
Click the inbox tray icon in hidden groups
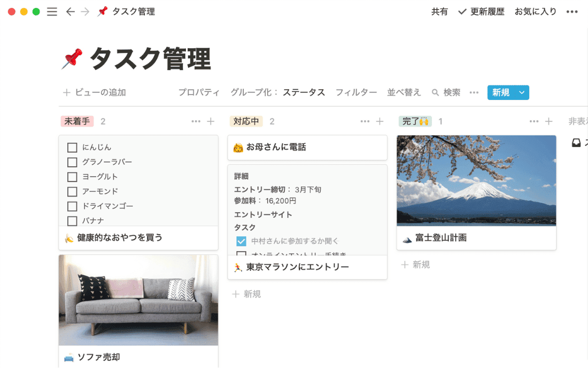576,143
